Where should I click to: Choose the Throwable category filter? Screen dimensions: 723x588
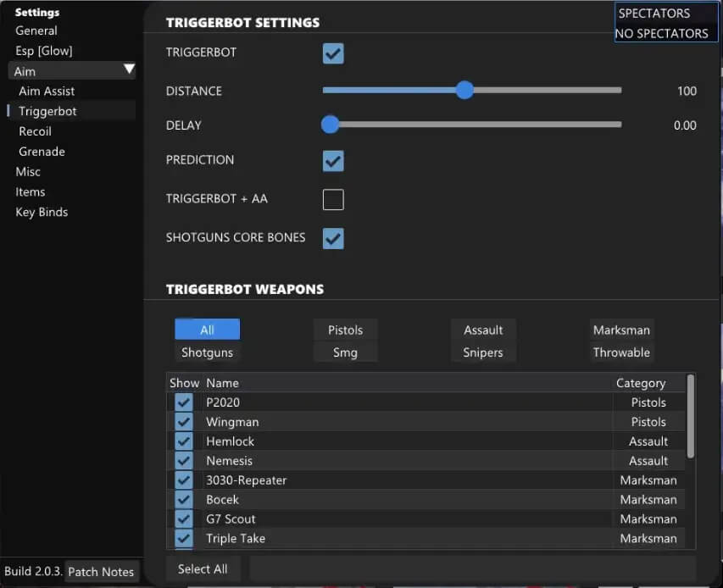point(621,352)
